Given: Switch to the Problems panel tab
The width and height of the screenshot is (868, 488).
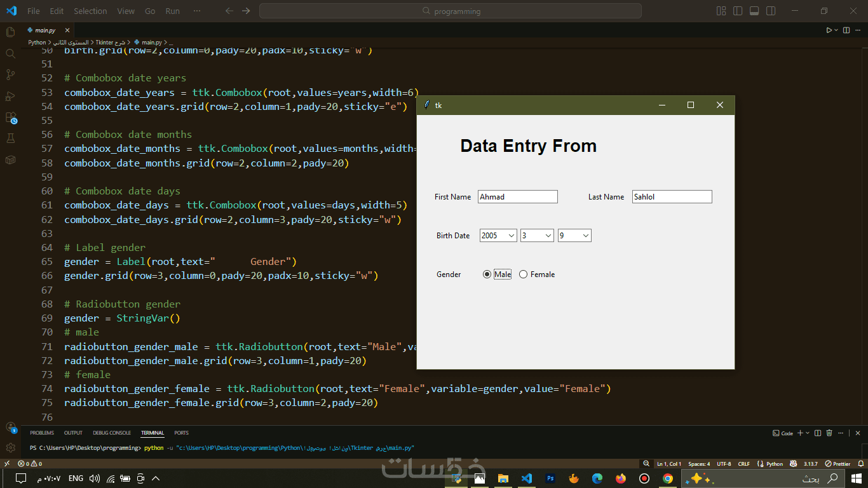Looking at the screenshot, I should (42, 433).
